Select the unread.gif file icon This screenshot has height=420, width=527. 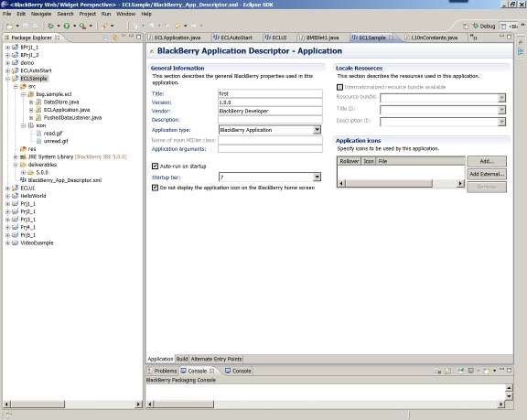pos(38,141)
